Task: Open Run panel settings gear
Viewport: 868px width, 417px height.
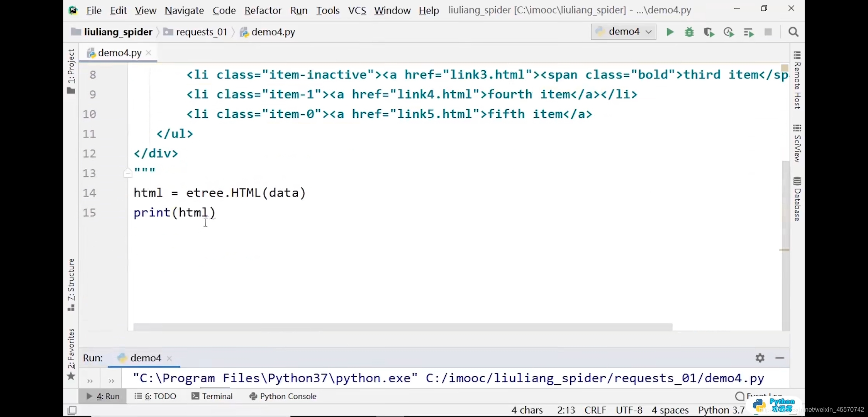Action: (x=760, y=358)
